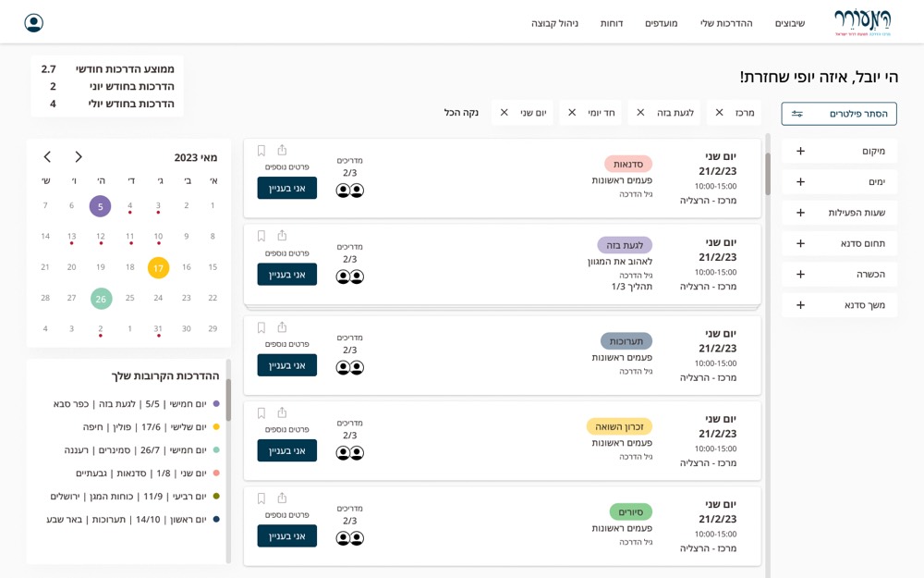Share the סיורים card
Image resolution: width=924 pixels, height=578 pixels.
pos(282,498)
